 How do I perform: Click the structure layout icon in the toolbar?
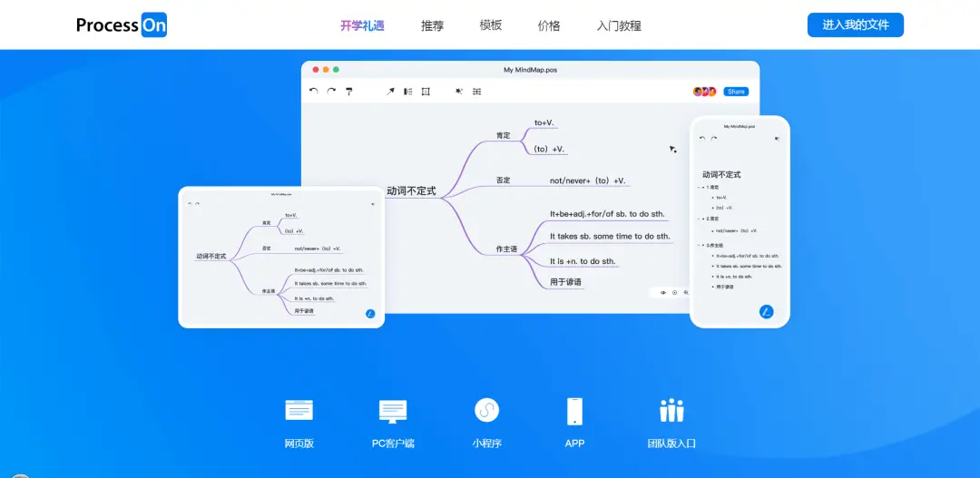pyautogui.click(x=407, y=92)
